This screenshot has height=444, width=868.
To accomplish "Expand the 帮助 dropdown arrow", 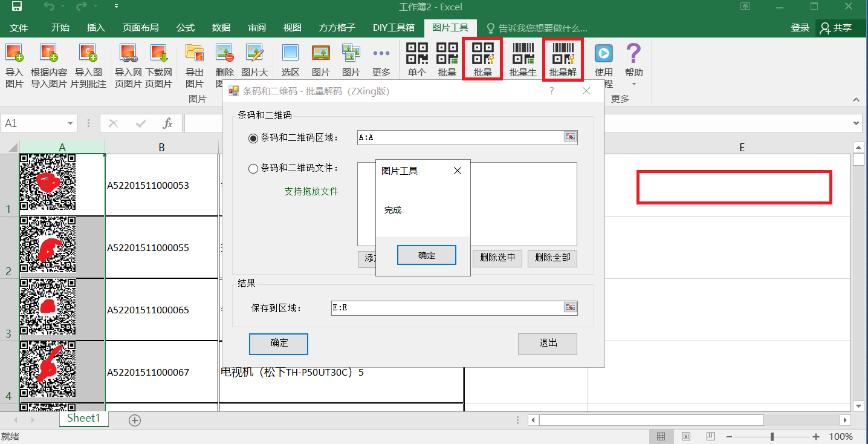I will pos(634,84).
